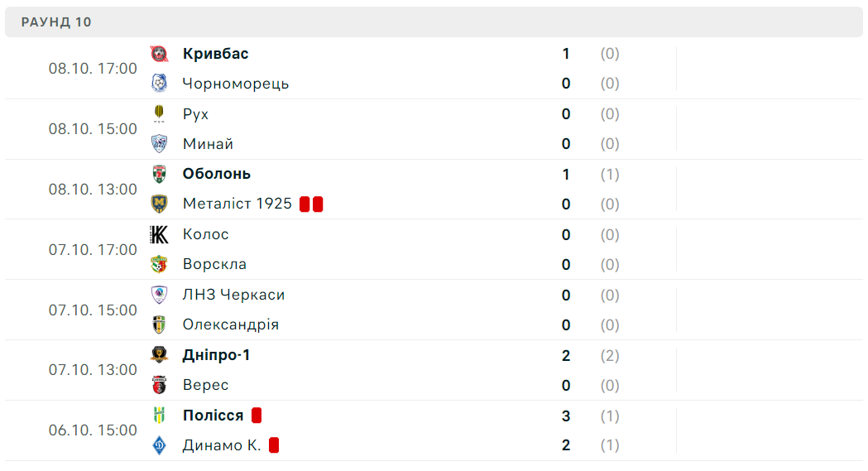Click the red card next to Динамо К.
The width and height of the screenshot is (868, 471).
pos(274,445)
